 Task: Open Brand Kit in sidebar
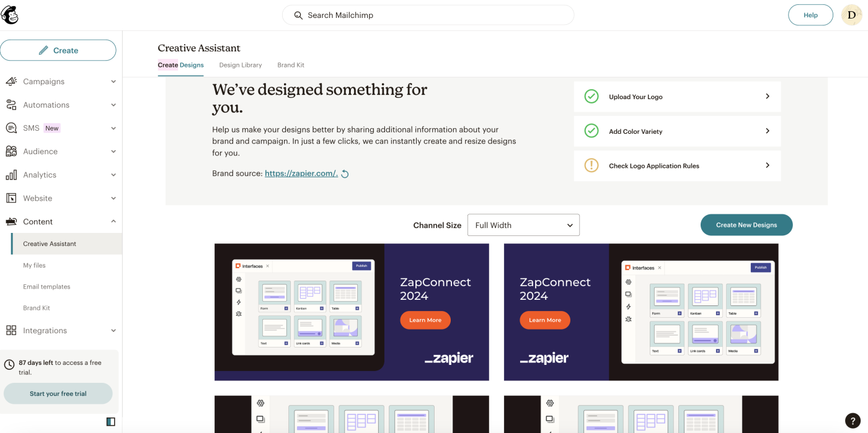click(37, 308)
